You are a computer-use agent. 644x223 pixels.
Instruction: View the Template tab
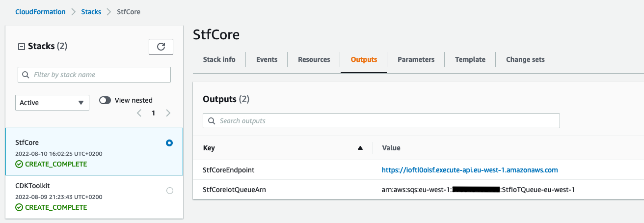coord(470,59)
